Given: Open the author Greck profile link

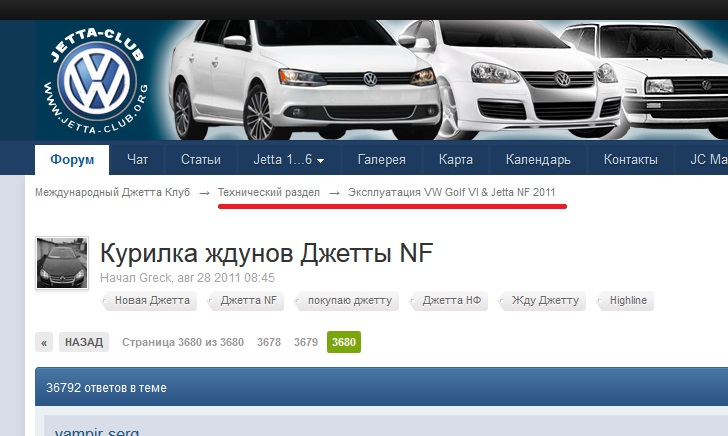Looking at the screenshot, I should click(155, 278).
